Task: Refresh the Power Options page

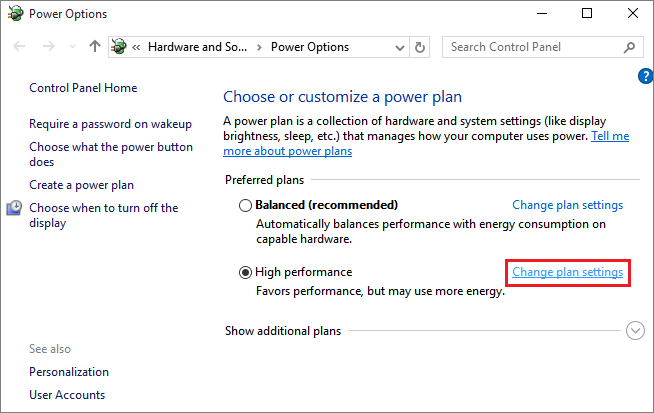Action: (x=420, y=47)
